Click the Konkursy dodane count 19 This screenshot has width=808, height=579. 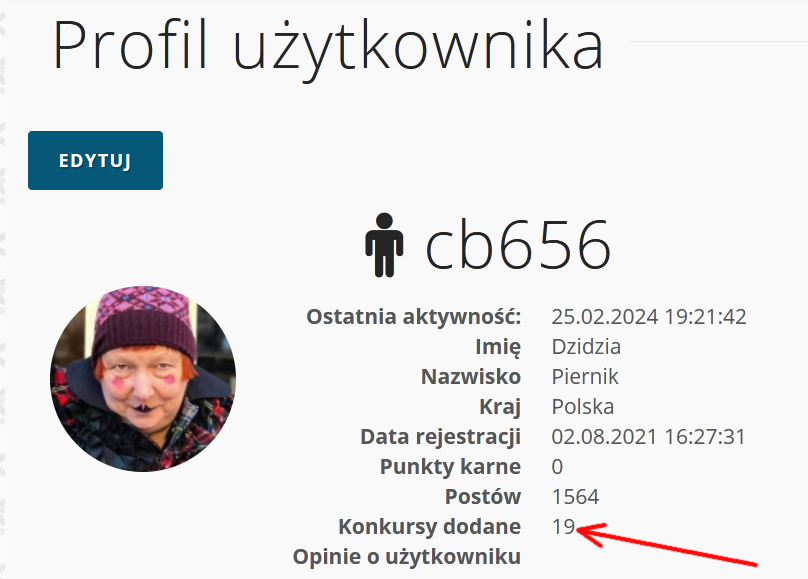(x=563, y=526)
